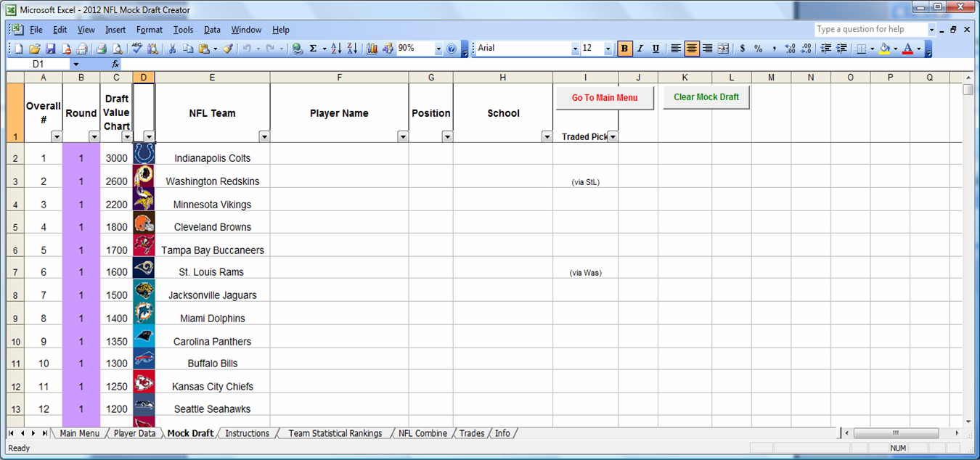The height and width of the screenshot is (460, 980).
Task: Apply the red Font Color
Action: pyautogui.click(x=907, y=49)
